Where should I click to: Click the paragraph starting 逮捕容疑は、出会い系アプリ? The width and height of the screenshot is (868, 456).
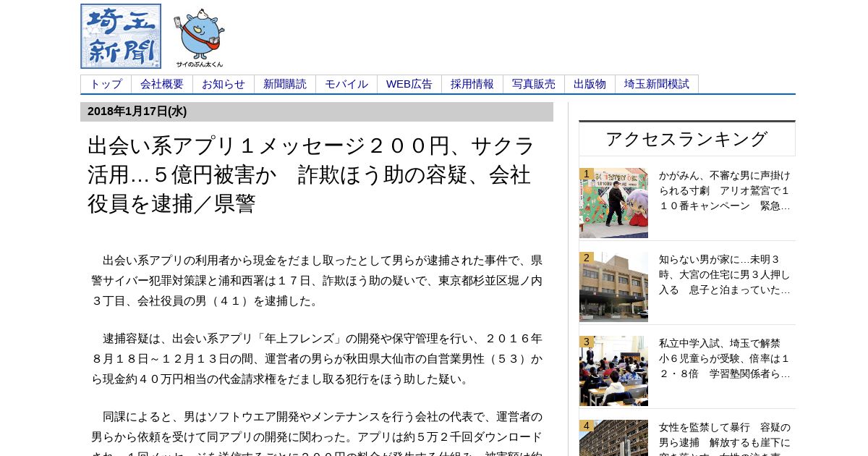coord(317,359)
